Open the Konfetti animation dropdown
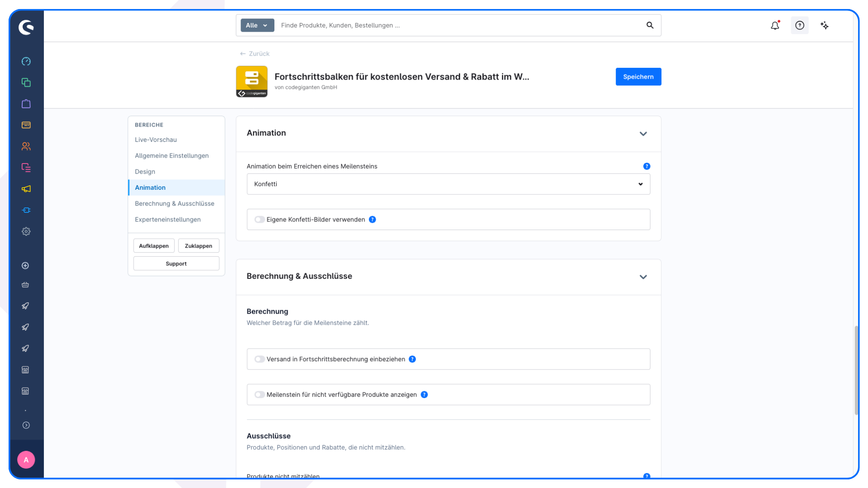 pyautogui.click(x=448, y=184)
